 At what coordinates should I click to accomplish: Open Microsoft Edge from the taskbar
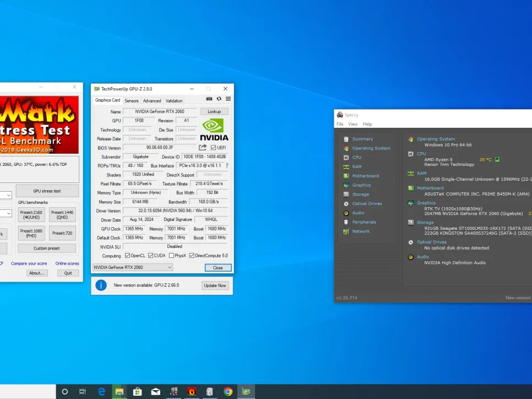click(x=101, y=391)
